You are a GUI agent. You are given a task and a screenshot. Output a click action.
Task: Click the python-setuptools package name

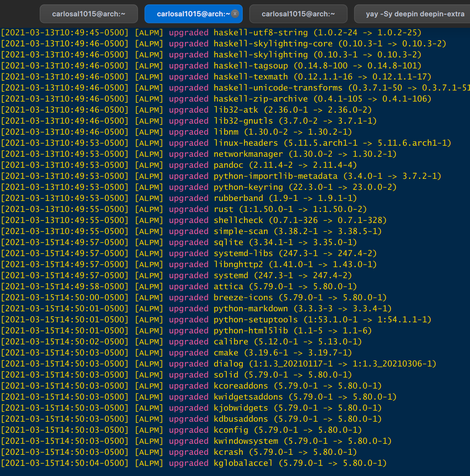256,320
